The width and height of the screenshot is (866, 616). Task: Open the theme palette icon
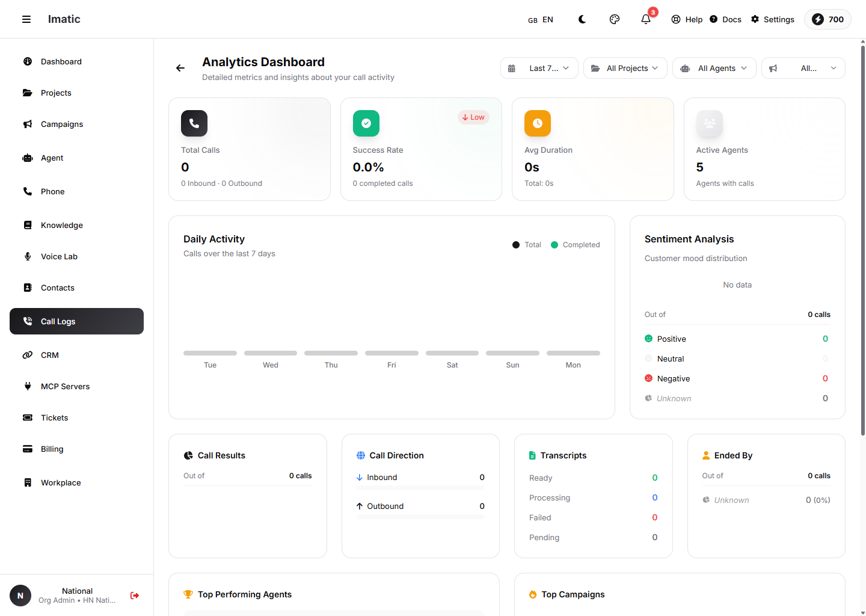click(x=615, y=19)
